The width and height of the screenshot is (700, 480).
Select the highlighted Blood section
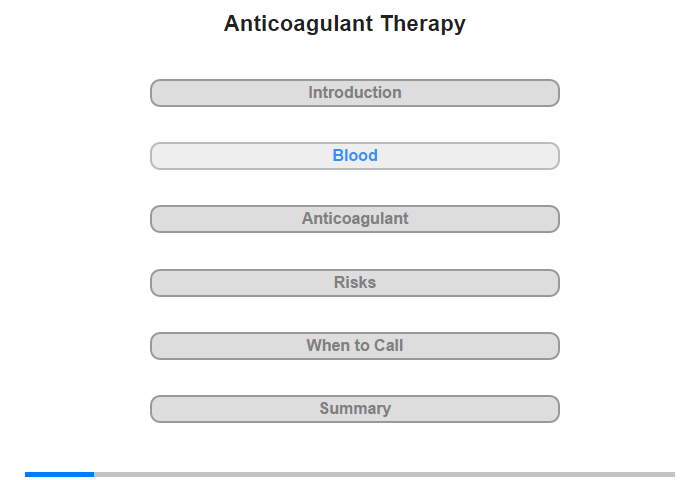coord(355,156)
